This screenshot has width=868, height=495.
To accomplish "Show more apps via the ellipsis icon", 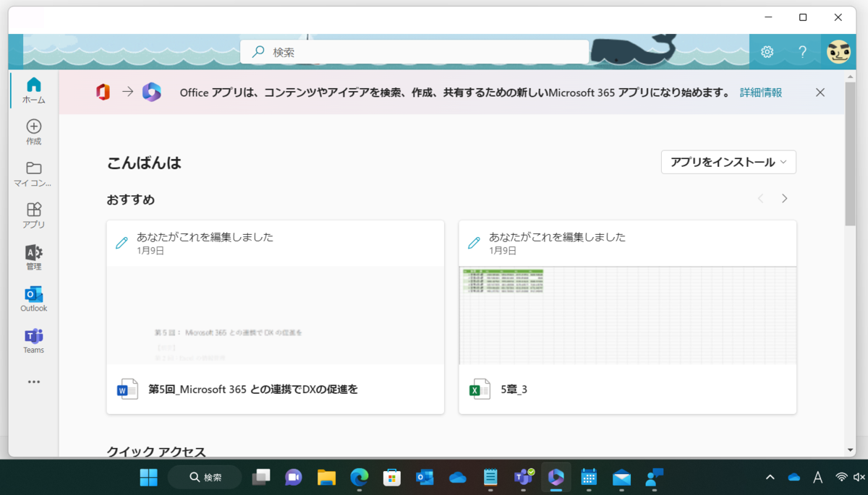I will pos(33,382).
